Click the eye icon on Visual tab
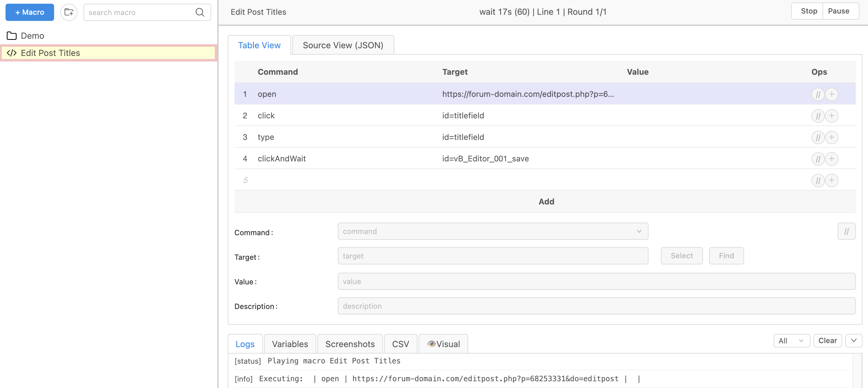Screen dimensions: 868x388 click(x=431, y=343)
